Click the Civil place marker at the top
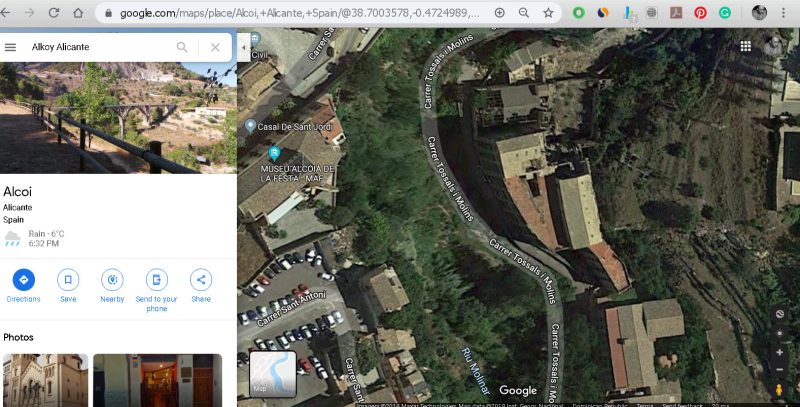This screenshot has width=800, height=407. (256, 38)
